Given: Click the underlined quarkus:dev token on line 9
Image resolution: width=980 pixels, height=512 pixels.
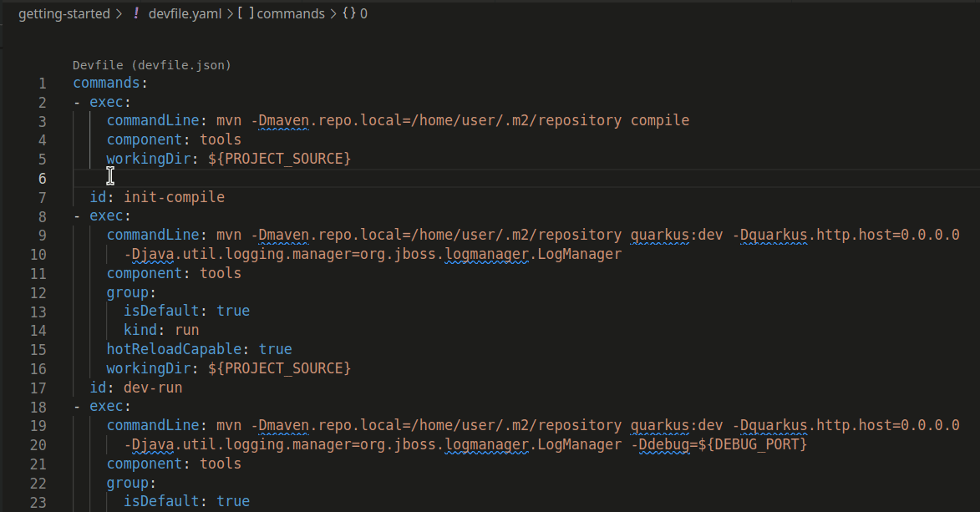Looking at the screenshot, I should (677, 235).
